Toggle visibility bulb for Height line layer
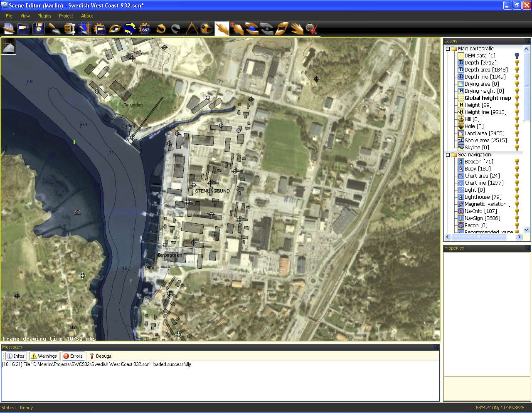Image resolution: width=532 pixels, height=413 pixels. 517,112
